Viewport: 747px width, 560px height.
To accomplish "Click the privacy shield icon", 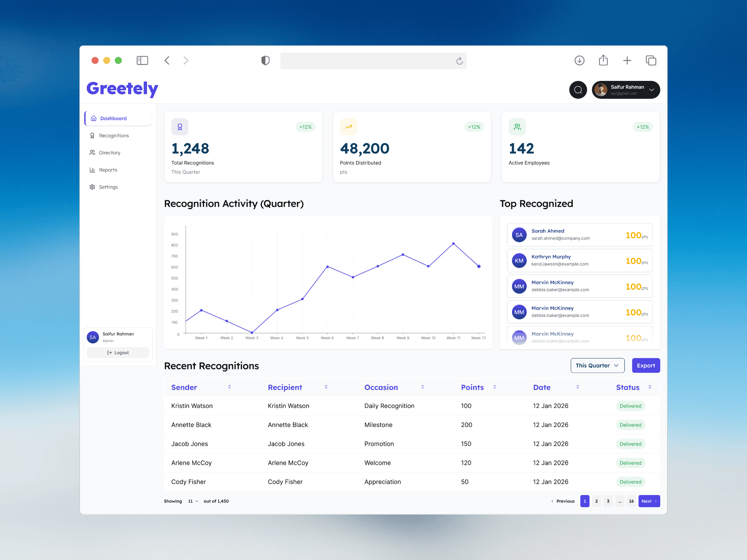I will coord(265,60).
